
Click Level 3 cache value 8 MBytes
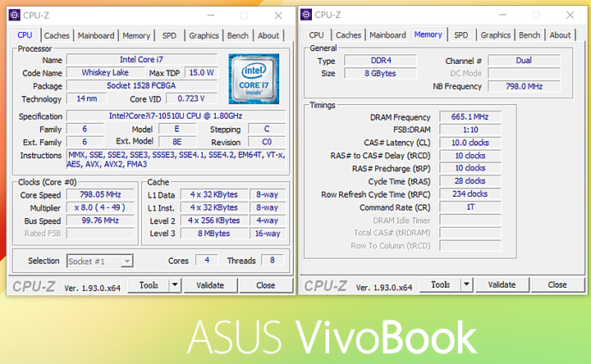(x=214, y=234)
